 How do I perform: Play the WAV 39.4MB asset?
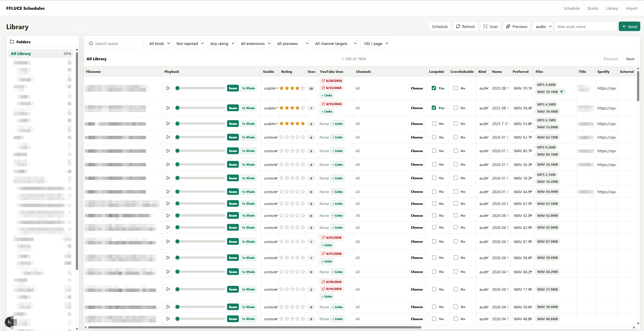click(168, 108)
